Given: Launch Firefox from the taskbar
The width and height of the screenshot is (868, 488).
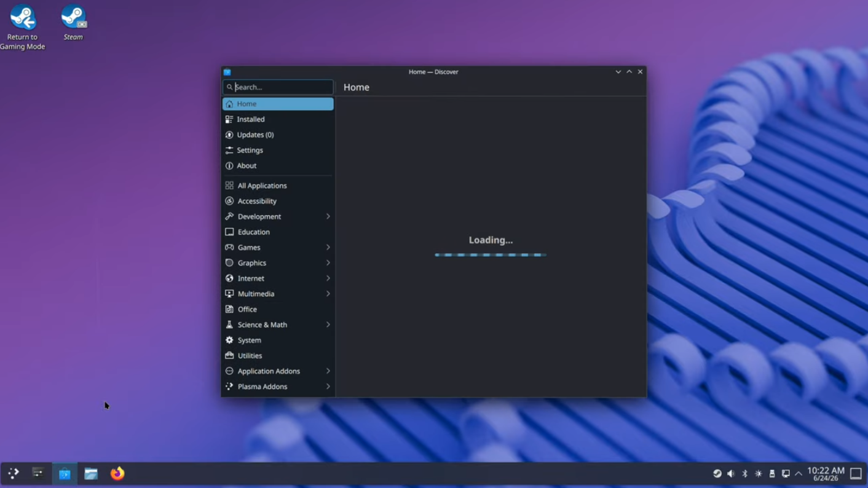Looking at the screenshot, I should tap(117, 473).
